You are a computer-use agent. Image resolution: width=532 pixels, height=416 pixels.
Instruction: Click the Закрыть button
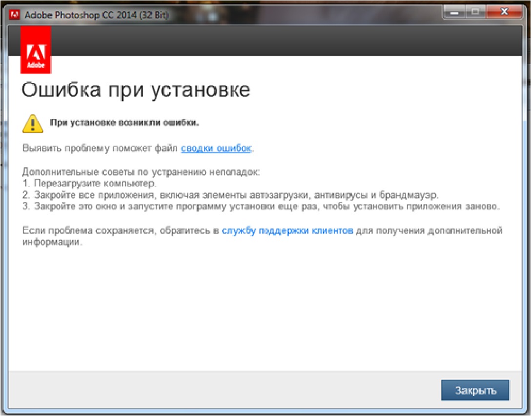pos(475,390)
